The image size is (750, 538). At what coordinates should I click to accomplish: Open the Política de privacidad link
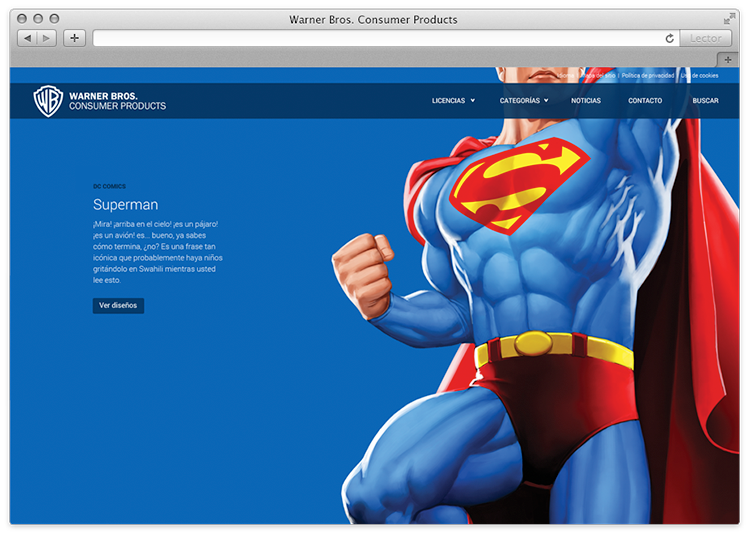649,76
